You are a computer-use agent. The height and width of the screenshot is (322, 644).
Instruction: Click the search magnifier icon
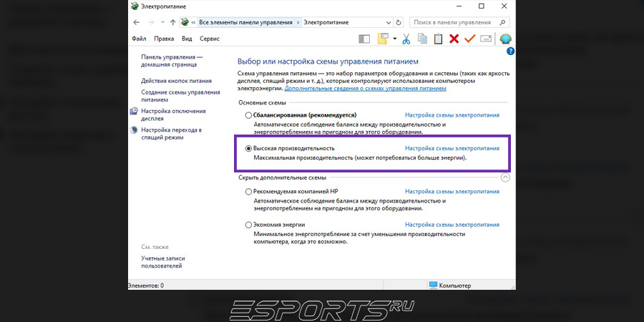(x=502, y=23)
